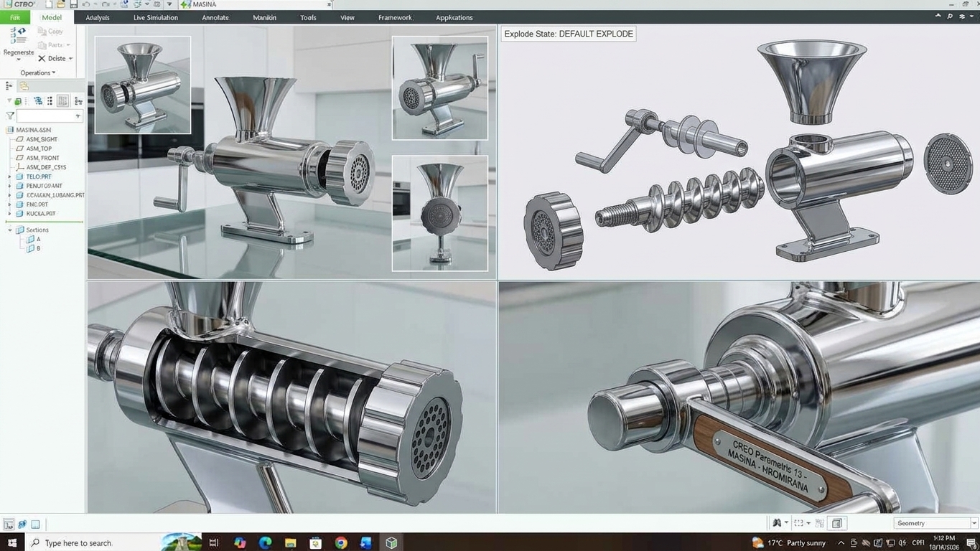
Task: Expand the TELO.PRT tree node
Action: [10, 176]
